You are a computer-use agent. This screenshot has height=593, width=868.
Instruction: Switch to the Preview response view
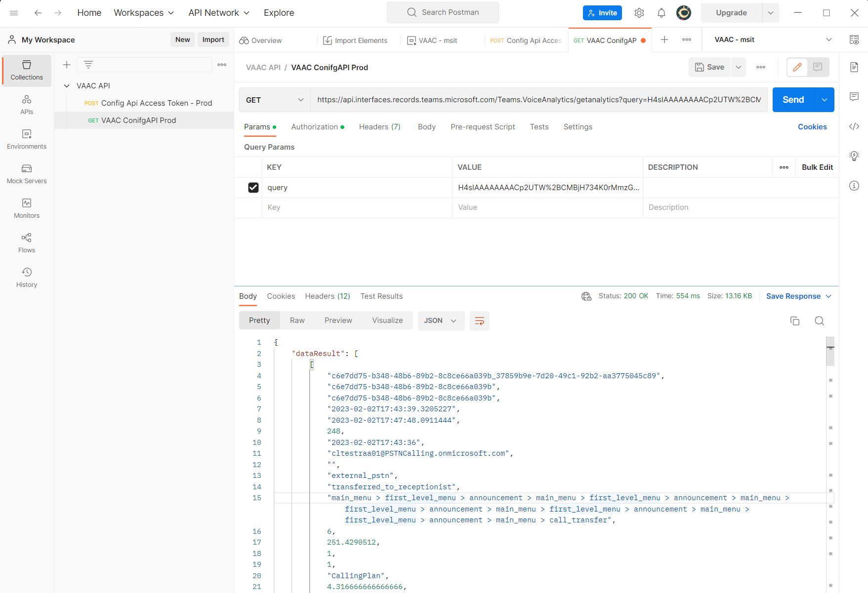338,320
